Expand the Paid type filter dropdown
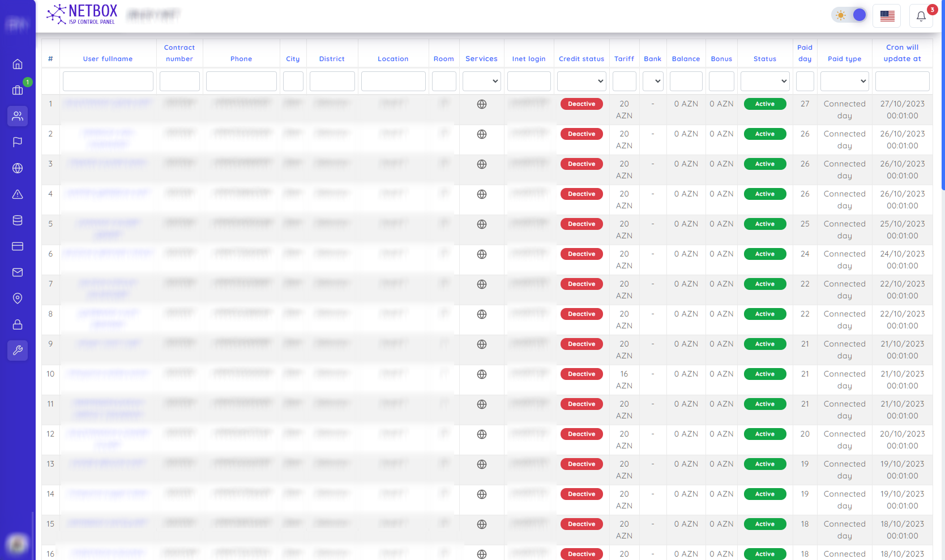The image size is (945, 560). pos(844,81)
